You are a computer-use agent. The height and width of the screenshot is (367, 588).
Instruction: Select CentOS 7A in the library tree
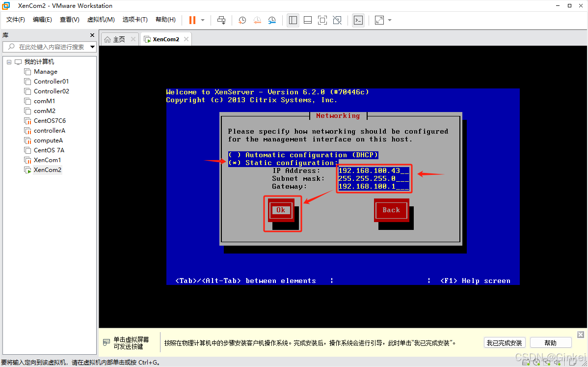click(49, 150)
